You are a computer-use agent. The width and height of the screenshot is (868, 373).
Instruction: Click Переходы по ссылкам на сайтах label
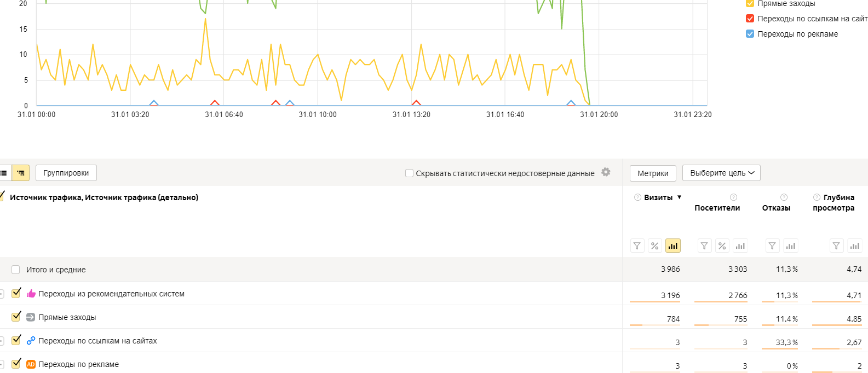[x=97, y=341]
